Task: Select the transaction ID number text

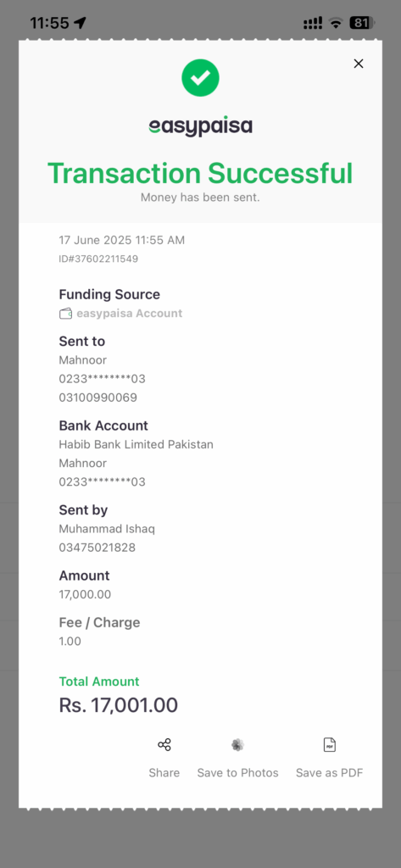Action: pyautogui.click(x=98, y=259)
